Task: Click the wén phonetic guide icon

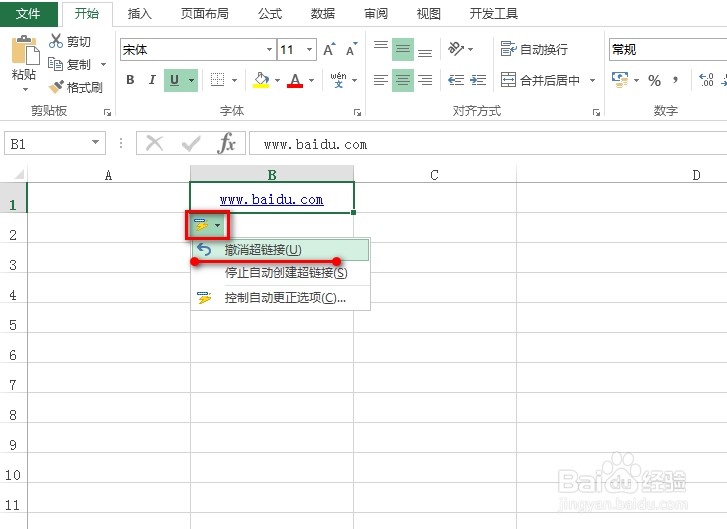Action: click(338, 80)
